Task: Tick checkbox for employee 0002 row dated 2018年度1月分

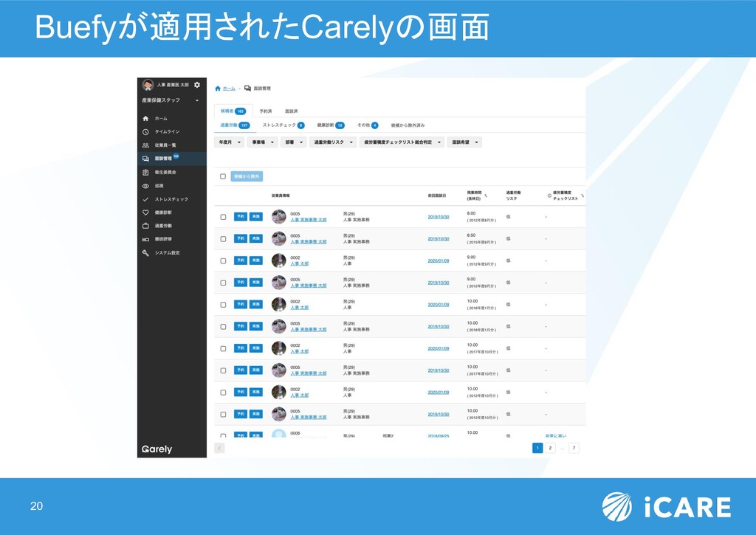Action: 223,305
